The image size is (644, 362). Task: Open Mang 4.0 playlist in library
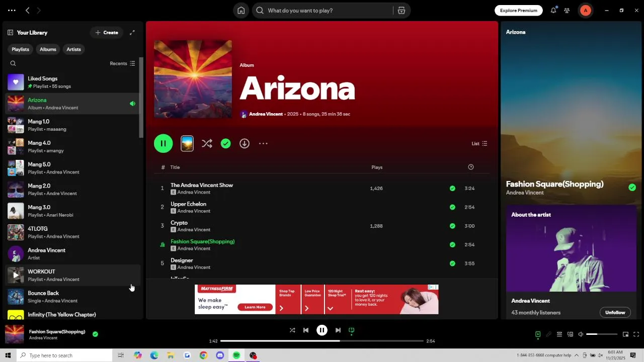[72, 147]
